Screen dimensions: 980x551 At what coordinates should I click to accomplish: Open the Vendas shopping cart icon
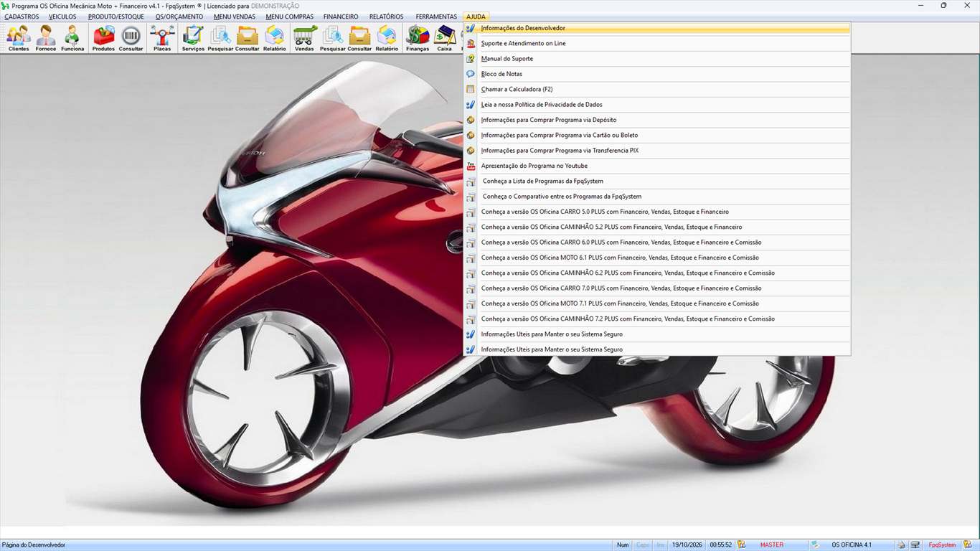(x=305, y=38)
